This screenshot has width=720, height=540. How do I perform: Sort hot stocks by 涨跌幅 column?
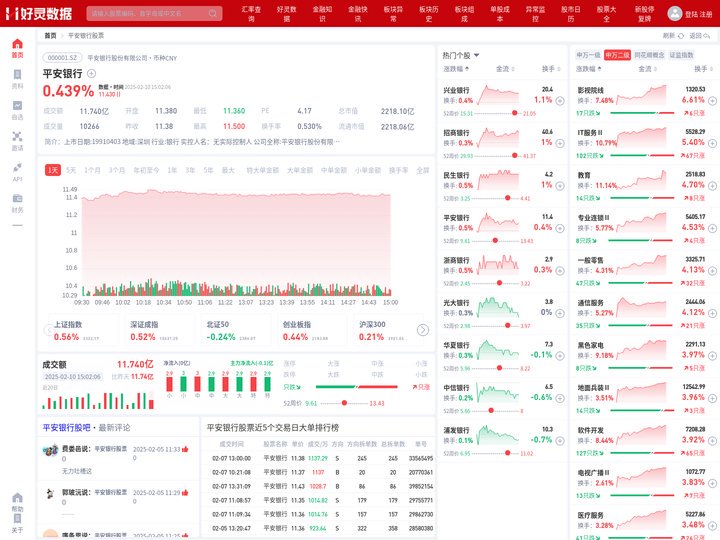pyautogui.click(x=456, y=69)
